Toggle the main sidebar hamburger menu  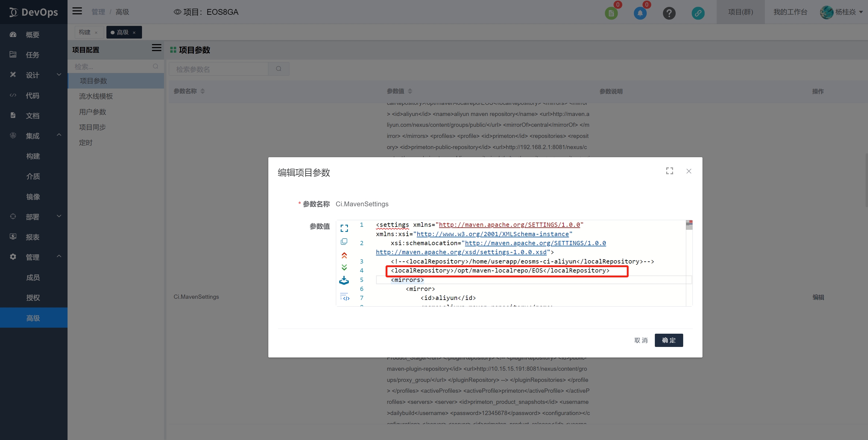pyautogui.click(x=77, y=11)
